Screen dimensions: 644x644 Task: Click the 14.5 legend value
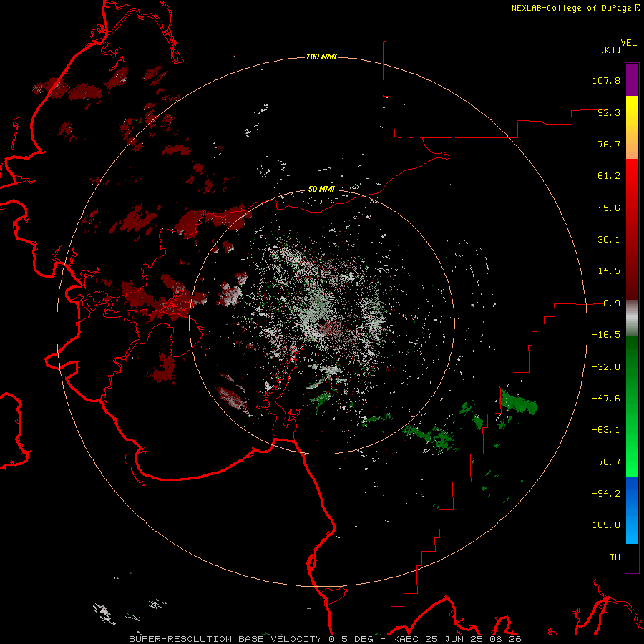609,271
